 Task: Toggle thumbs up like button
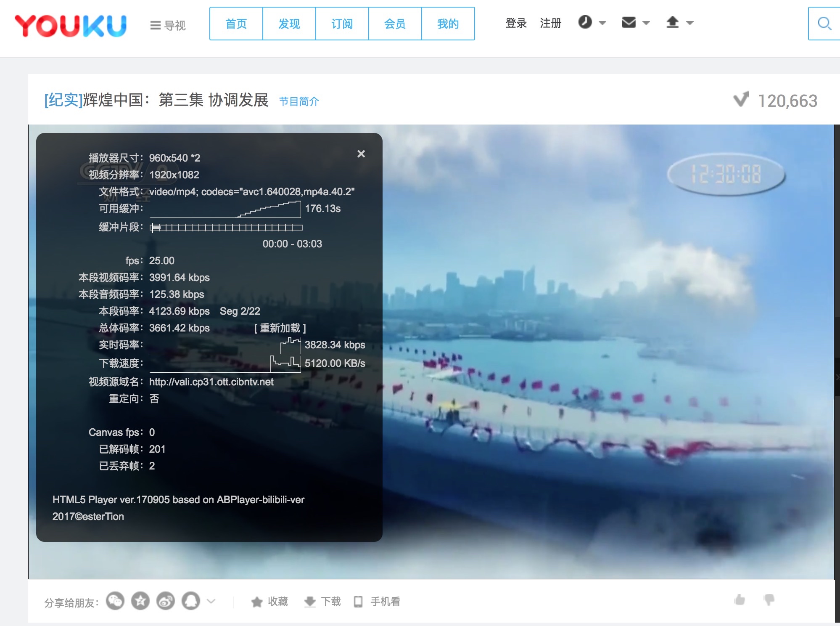(740, 600)
